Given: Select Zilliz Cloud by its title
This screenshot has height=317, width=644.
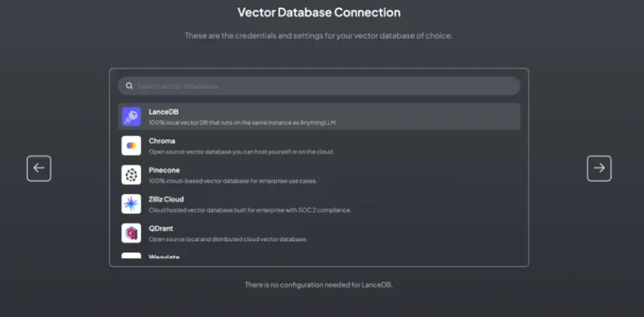Looking at the screenshot, I should coord(166,199).
